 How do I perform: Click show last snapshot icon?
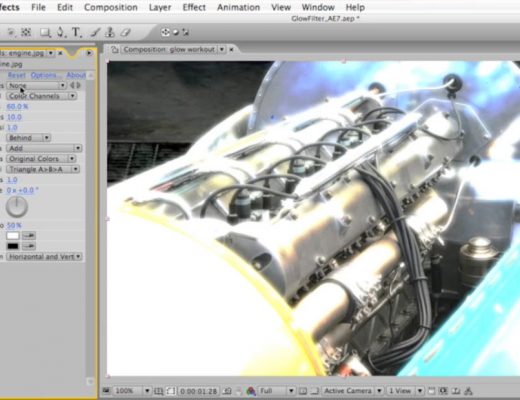point(239,391)
